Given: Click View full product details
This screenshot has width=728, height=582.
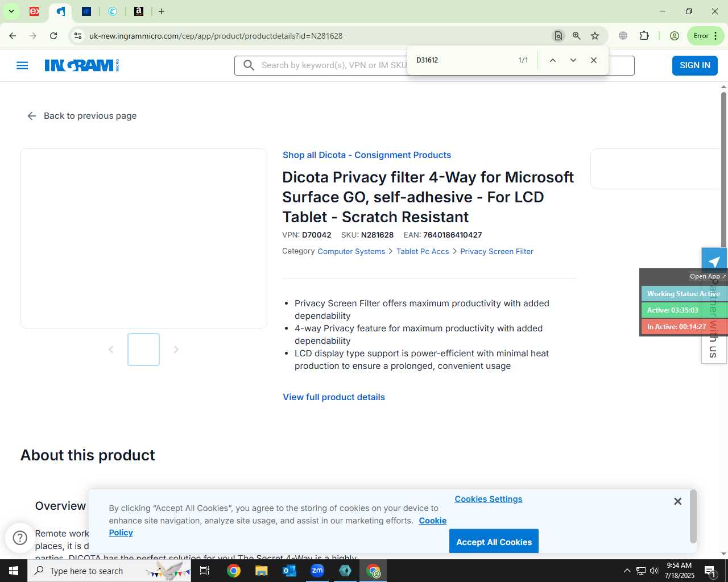Looking at the screenshot, I should click(334, 397).
